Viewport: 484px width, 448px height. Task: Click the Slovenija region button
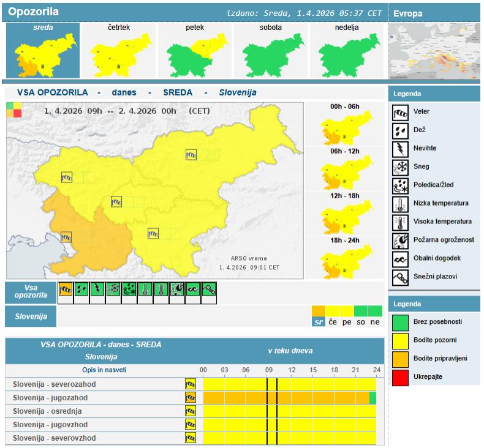tap(31, 316)
